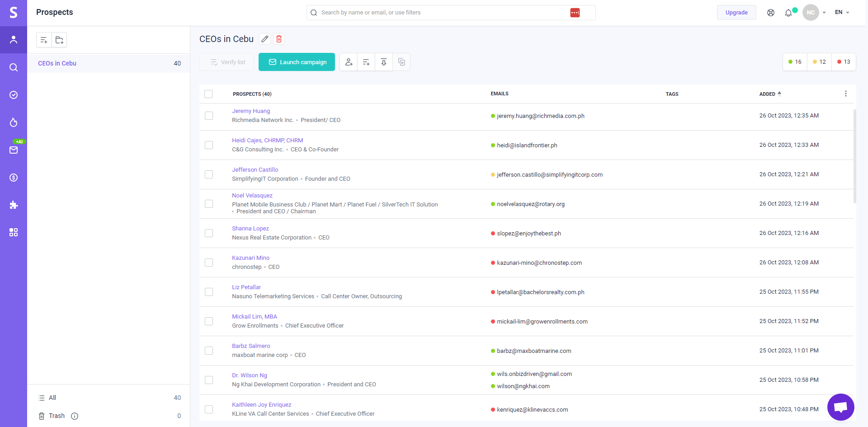Screen dimensions: 868x427
Task: Filter by 12 unverified emails
Action: coord(819,62)
